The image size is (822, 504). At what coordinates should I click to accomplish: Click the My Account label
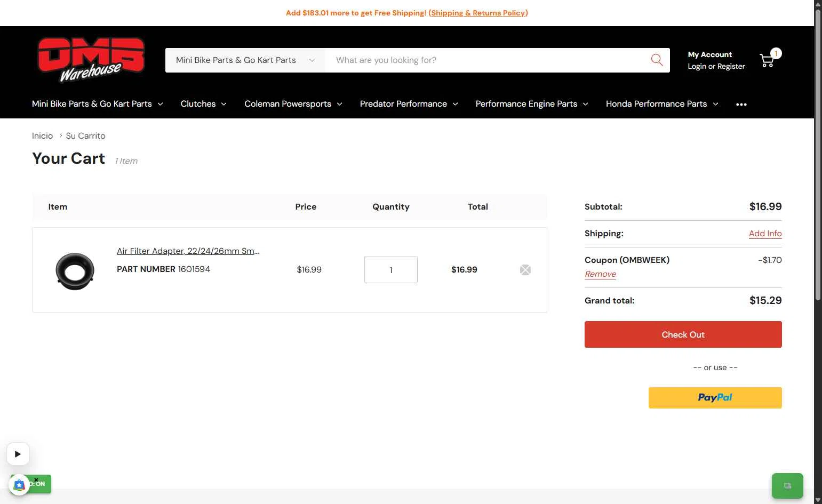click(x=709, y=54)
